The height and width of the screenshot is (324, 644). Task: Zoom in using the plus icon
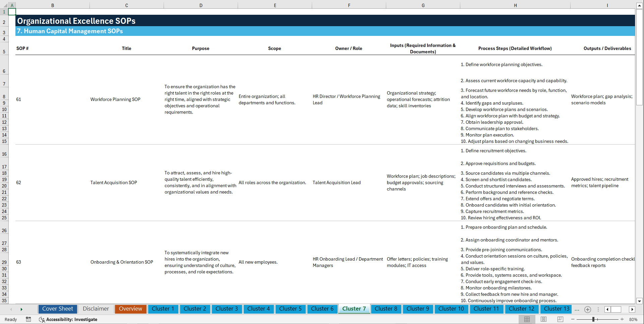622,319
